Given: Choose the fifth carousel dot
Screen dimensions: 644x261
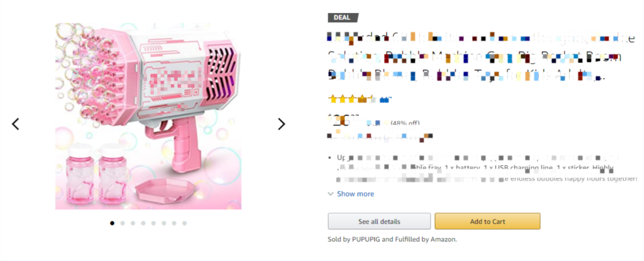Looking at the screenshot, I should [x=154, y=223].
